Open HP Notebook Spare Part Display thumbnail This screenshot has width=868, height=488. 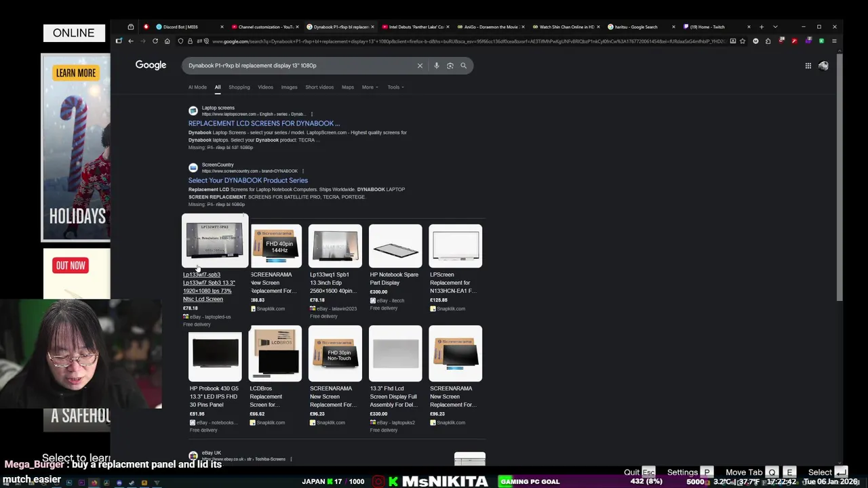click(x=395, y=246)
